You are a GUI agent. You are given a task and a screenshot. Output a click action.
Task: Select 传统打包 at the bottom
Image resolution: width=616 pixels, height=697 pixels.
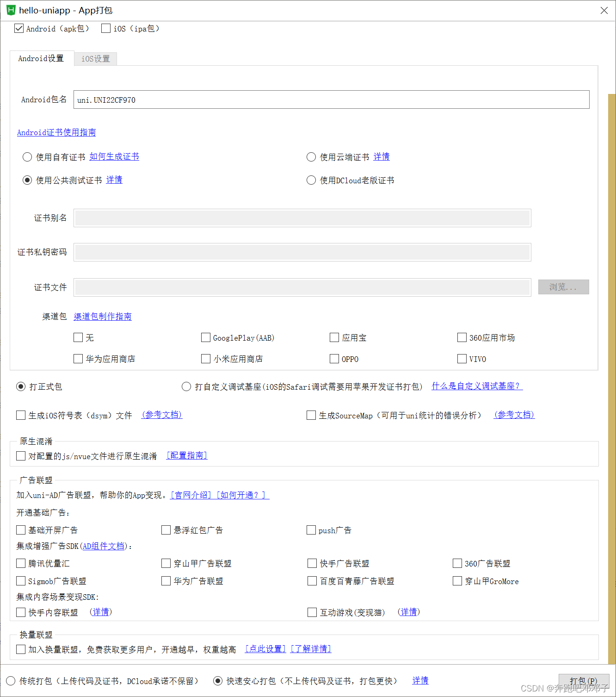pyautogui.click(x=10, y=681)
